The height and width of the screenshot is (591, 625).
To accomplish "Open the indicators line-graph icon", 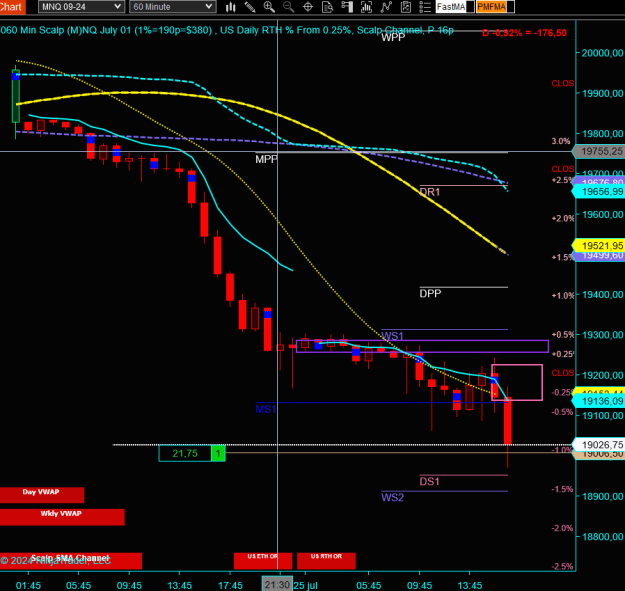I will point(386,7).
